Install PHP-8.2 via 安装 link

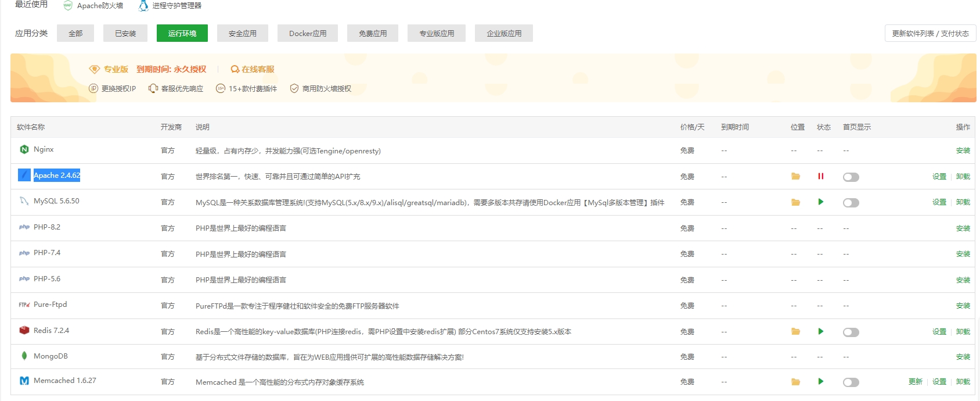pos(963,228)
